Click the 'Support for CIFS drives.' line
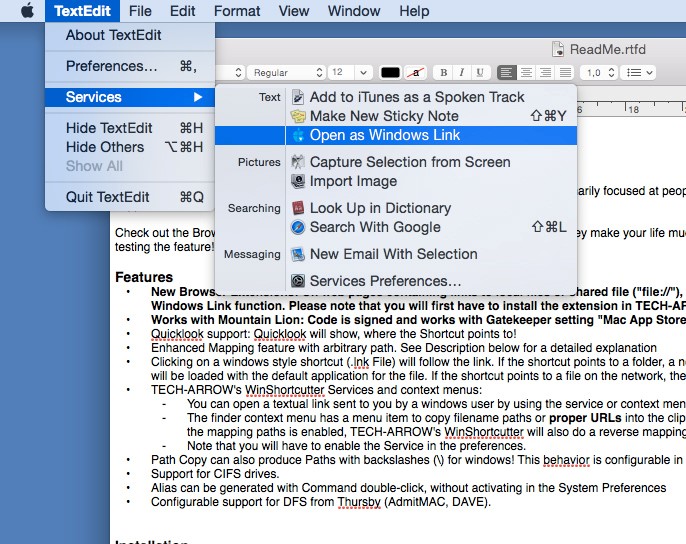686x544 pixels. click(x=215, y=474)
